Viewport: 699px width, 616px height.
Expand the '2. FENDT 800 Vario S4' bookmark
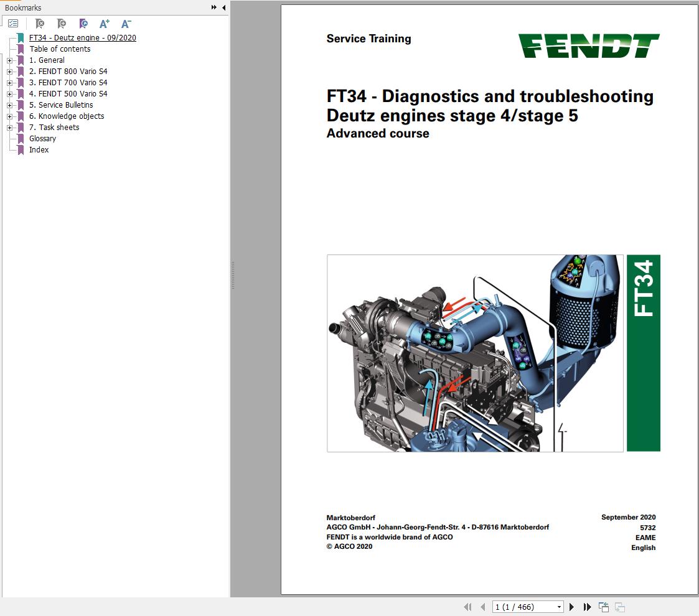(10, 72)
